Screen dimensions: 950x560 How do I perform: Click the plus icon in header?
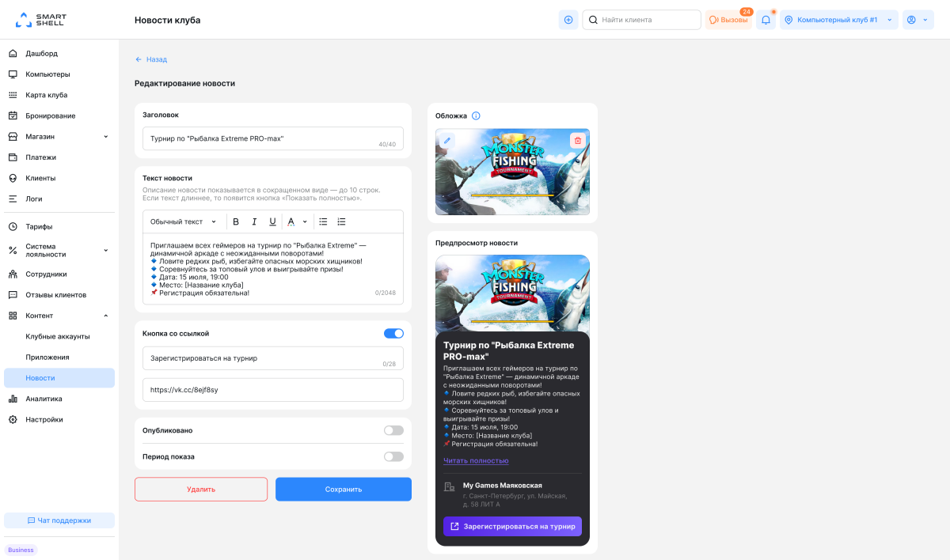pos(568,20)
